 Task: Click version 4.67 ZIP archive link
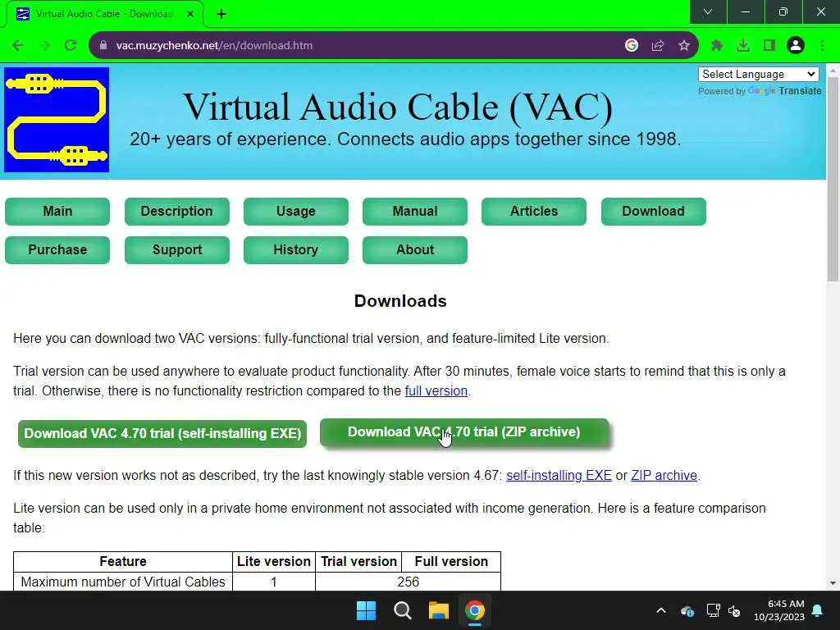[x=664, y=476]
